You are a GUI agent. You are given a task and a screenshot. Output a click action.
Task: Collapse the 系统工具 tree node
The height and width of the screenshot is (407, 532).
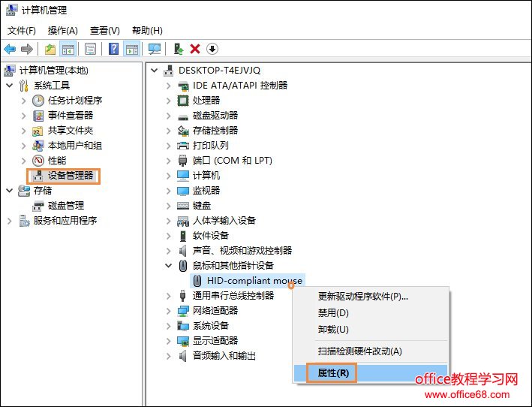(10, 85)
